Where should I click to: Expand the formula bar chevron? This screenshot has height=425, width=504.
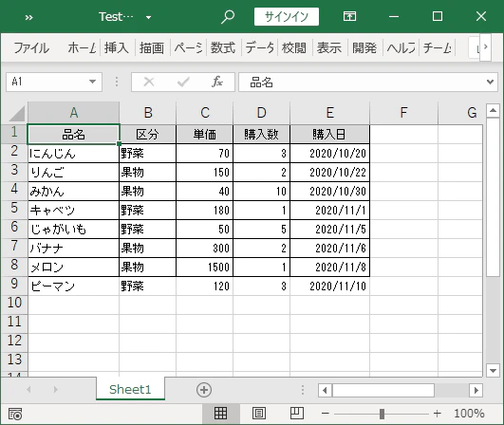pos(490,82)
